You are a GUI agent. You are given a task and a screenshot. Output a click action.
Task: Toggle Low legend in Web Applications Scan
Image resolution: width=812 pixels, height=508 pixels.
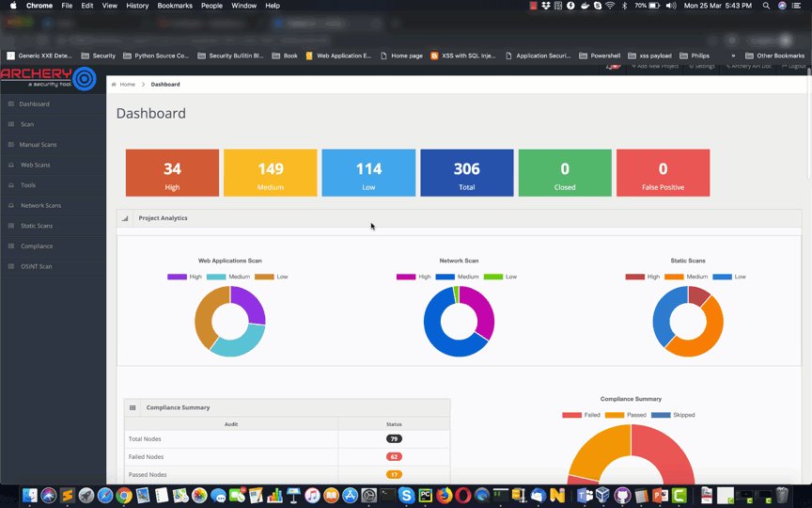tap(272, 277)
